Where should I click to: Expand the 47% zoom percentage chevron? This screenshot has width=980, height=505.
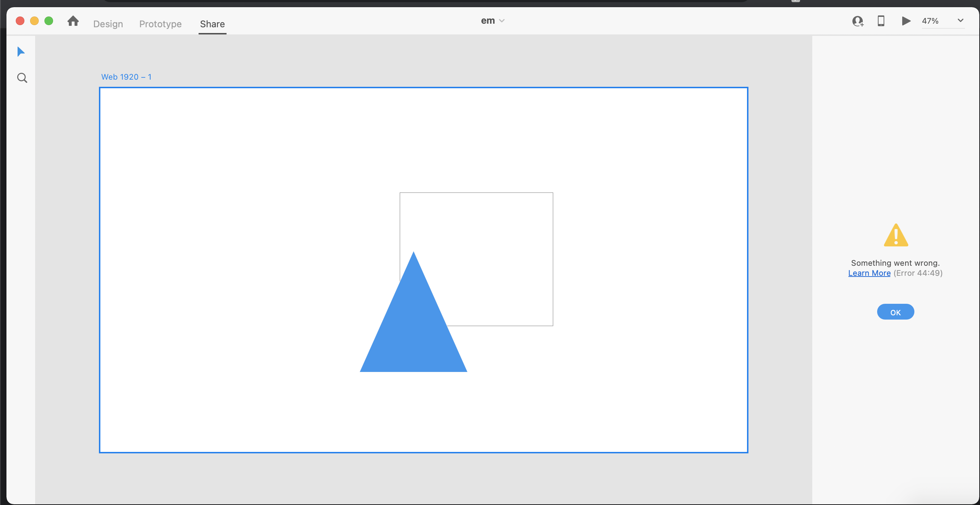coord(961,20)
